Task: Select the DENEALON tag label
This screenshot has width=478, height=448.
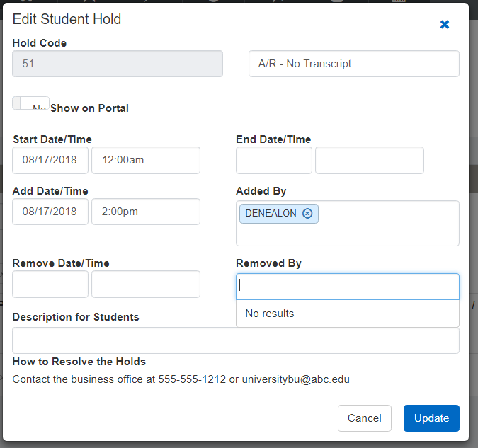Action: coord(271,214)
